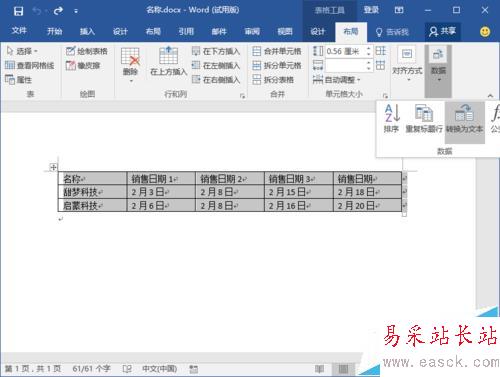
Task: Click 合并单元格 merge cells
Action: point(277,51)
